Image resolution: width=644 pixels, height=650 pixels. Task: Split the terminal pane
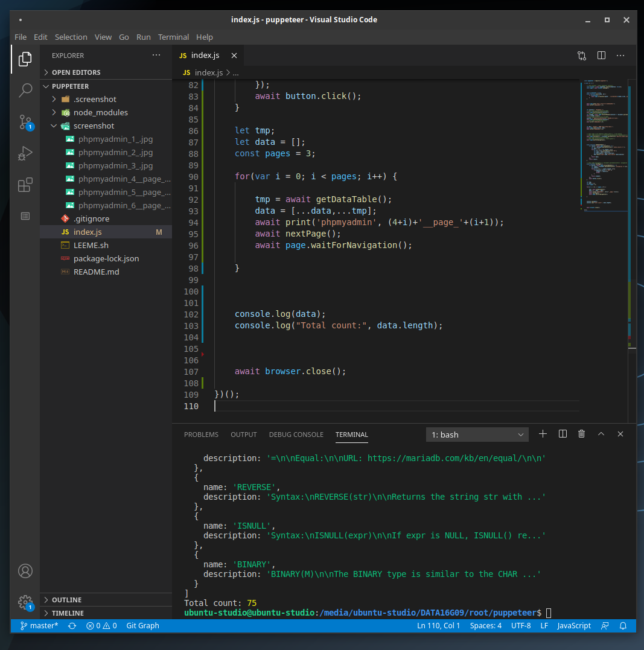click(x=562, y=433)
